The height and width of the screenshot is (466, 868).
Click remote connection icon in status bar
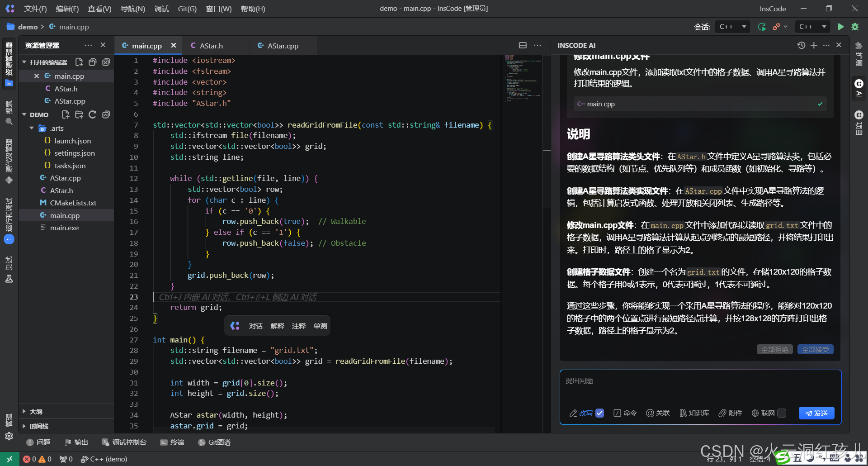click(x=9, y=459)
